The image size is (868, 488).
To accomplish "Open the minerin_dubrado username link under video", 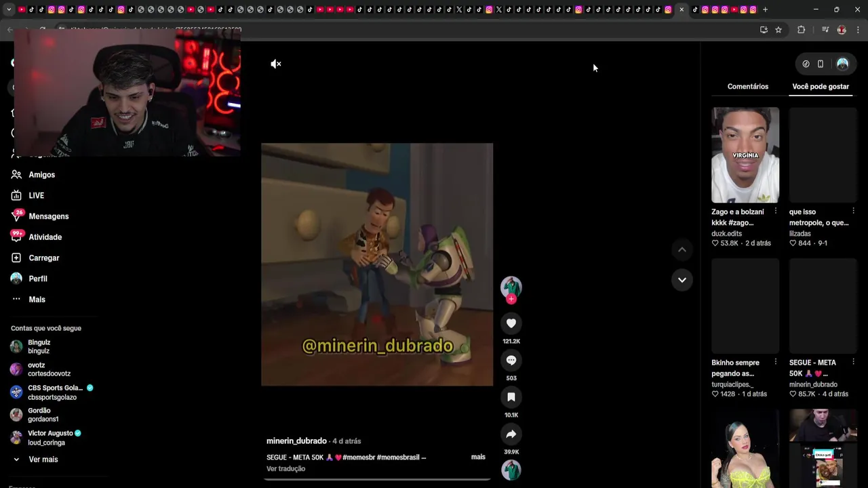I will [296, 441].
